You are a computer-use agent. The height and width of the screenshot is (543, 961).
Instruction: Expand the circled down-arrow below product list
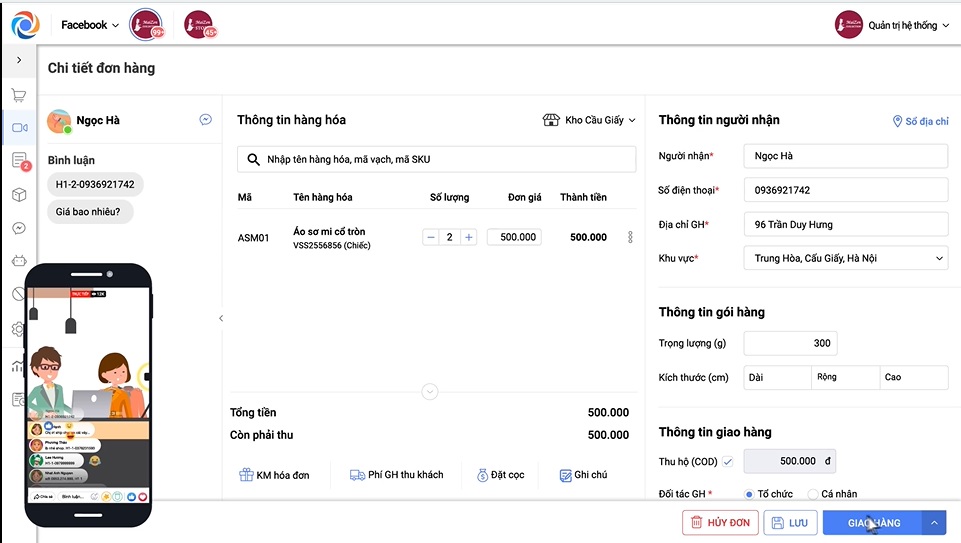click(x=430, y=391)
